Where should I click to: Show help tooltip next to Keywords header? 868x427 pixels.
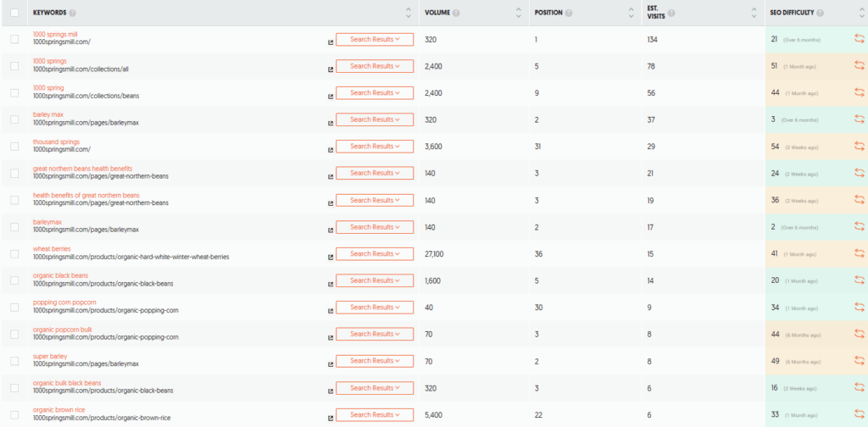[73, 13]
